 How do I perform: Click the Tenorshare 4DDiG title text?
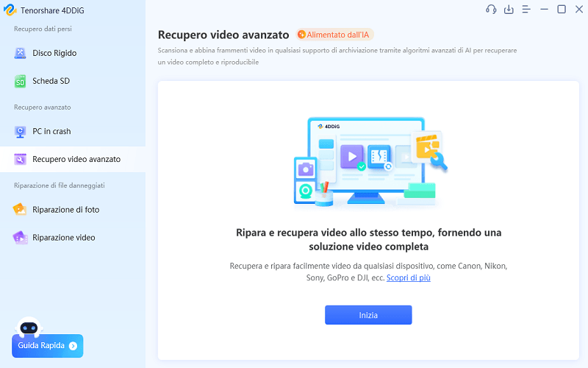(52, 10)
